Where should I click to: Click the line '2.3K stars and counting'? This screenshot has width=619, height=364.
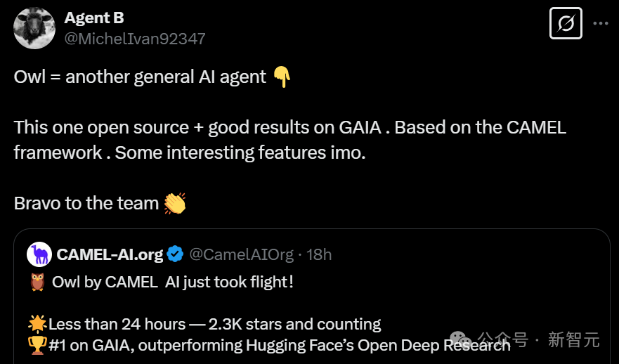coord(294,324)
